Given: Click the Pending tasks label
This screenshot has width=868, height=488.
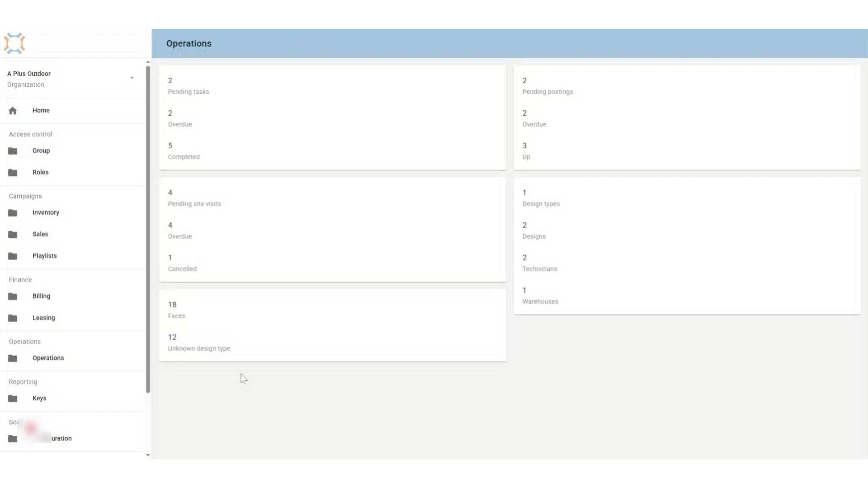Looking at the screenshot, I should [189, 92].
